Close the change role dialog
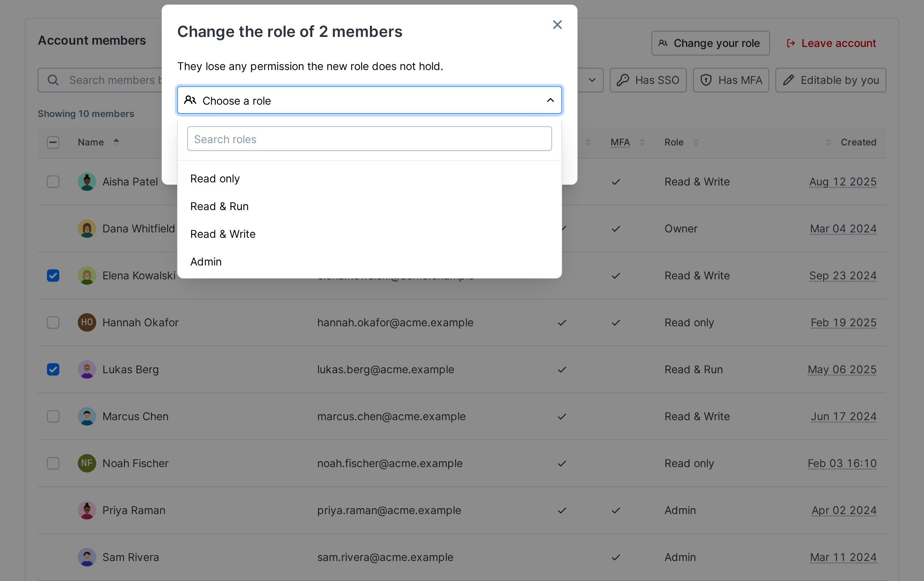 [x=557, y=25]
